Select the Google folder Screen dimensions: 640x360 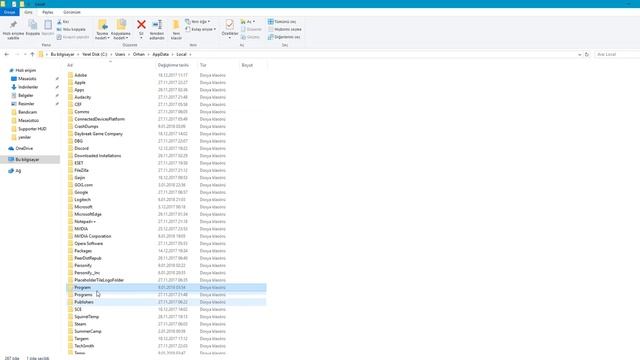click(81, 192)
